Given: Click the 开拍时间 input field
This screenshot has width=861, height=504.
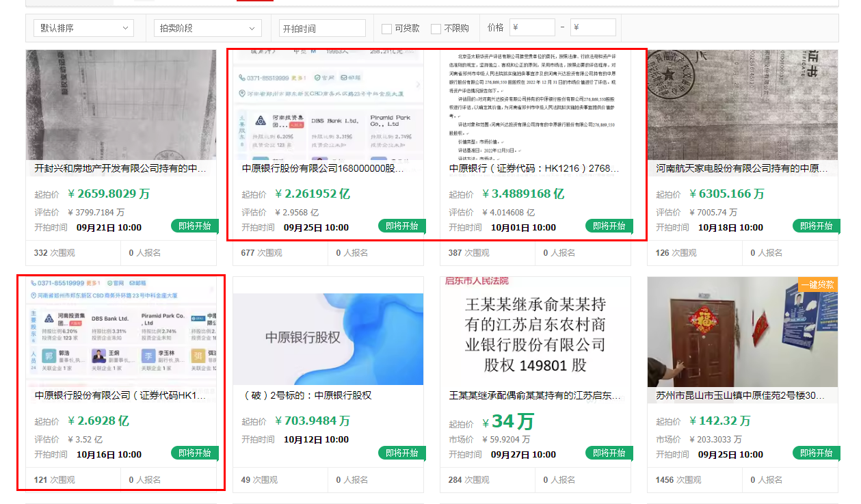Looking at the screenshot, I should [x=322, y=28].
